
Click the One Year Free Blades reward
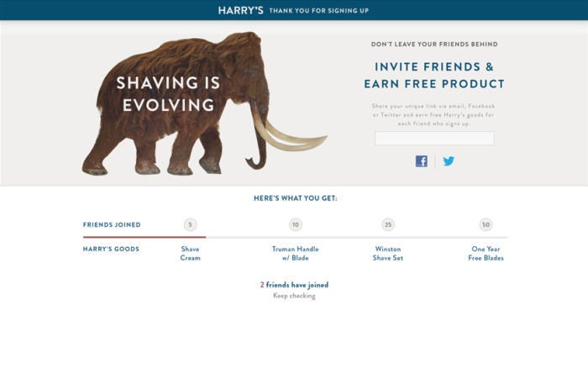click(486, 254)
